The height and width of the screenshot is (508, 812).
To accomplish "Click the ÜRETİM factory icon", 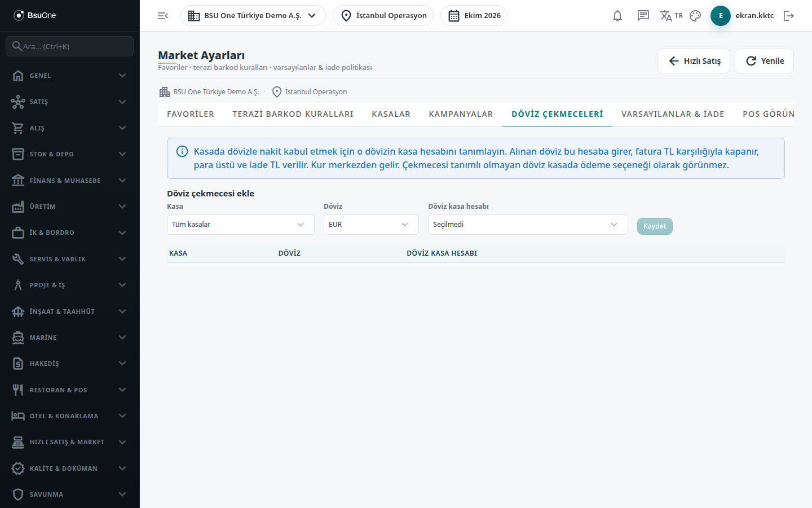I will click(18, 207).
